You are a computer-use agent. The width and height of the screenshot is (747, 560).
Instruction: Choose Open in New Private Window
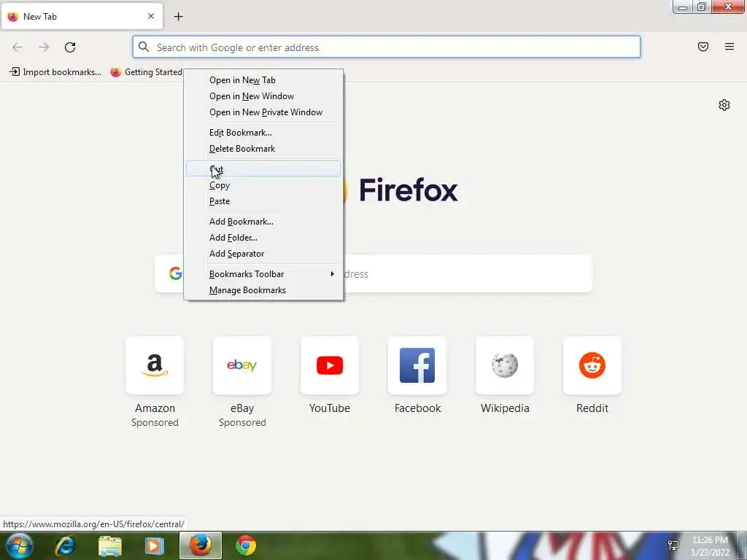pyautogui.click(x=263, y=112)
